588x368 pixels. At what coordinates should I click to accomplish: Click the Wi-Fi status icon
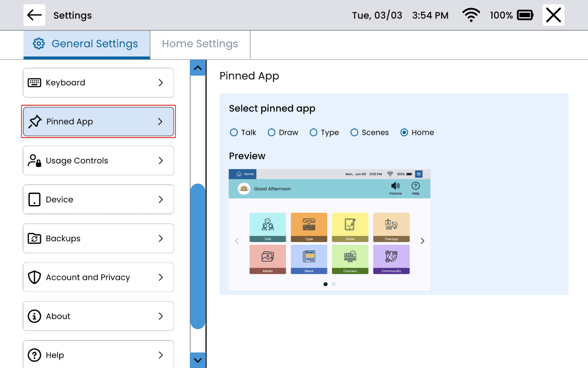[471, 15]
